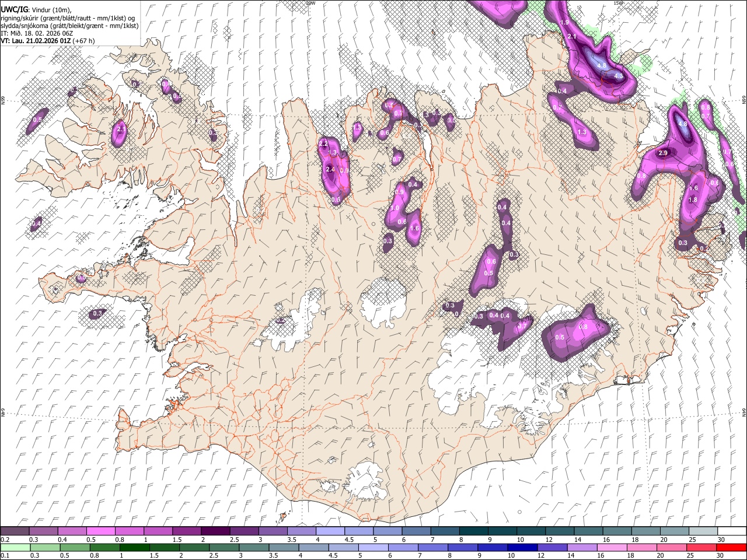Select the lower legend green swatch between 0.5 and 0.8
The height and width of the screenshot is (560, 747).
tap(75, 548)
